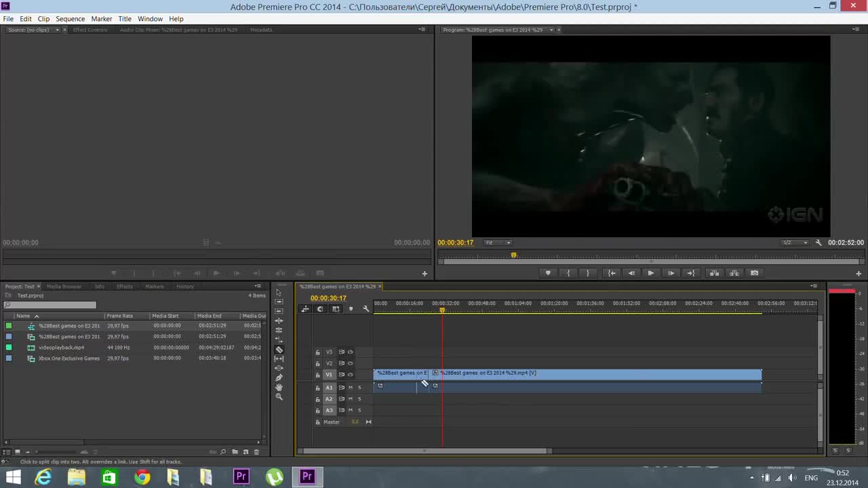Open Program monitor settings wrench
The image size is (868, 488).
pos(818,243)
